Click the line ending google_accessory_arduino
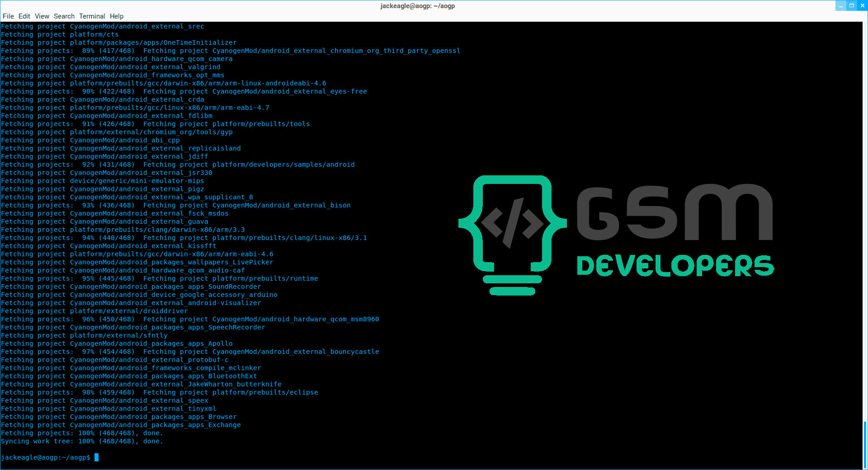This screenshot has width=868, height=470. point(139,295)
